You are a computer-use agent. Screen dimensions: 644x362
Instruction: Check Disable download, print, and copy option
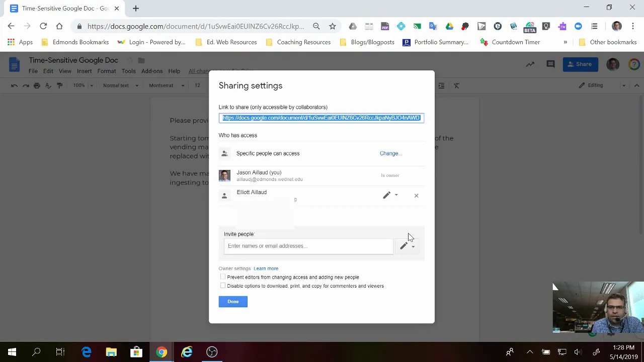223,286
